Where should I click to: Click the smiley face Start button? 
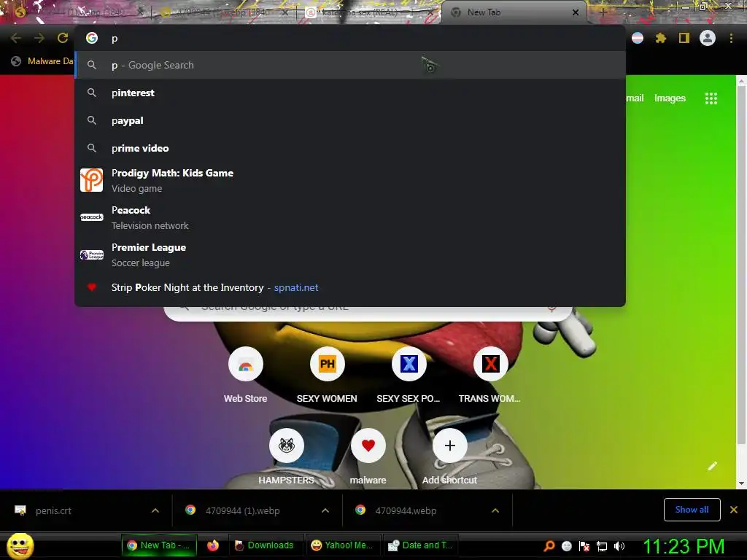[x=20, y=545]
